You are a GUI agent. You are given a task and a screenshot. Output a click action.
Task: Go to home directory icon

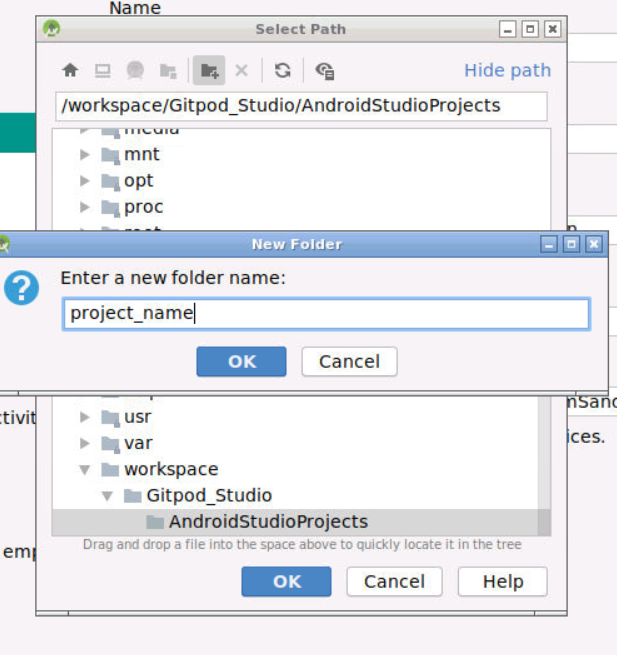click(x=70, y=70)
